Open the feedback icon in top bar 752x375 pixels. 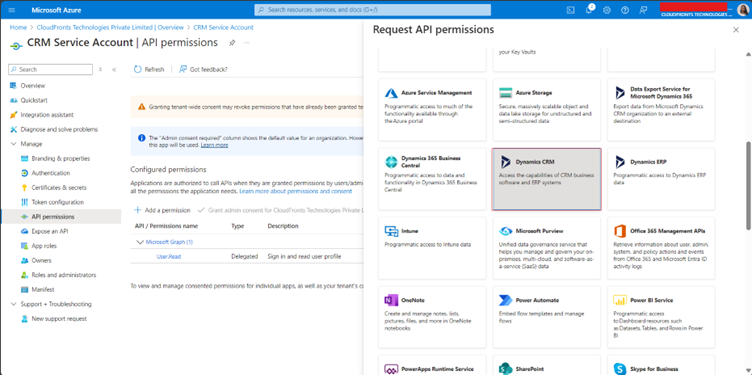[x=643, y=10]
